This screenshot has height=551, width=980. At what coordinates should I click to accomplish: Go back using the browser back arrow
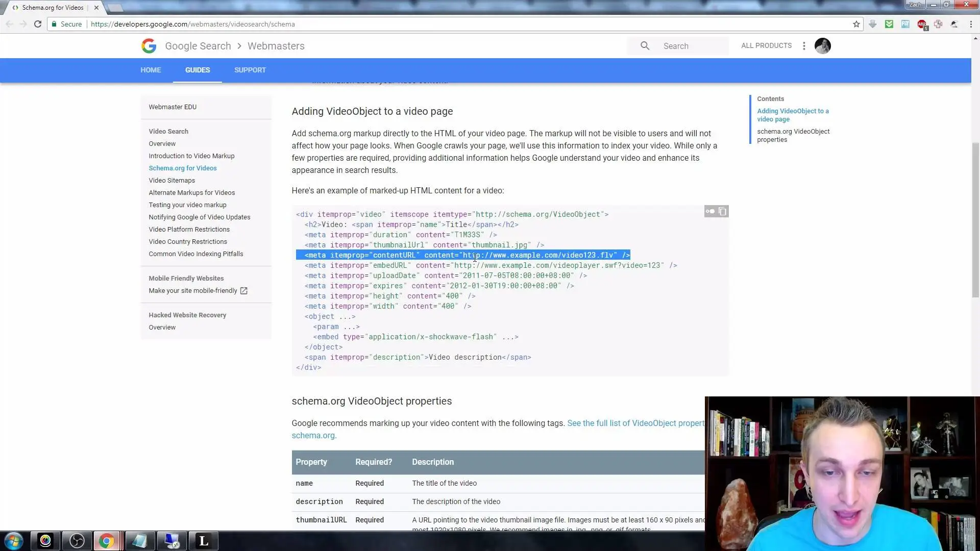(9, 24)
